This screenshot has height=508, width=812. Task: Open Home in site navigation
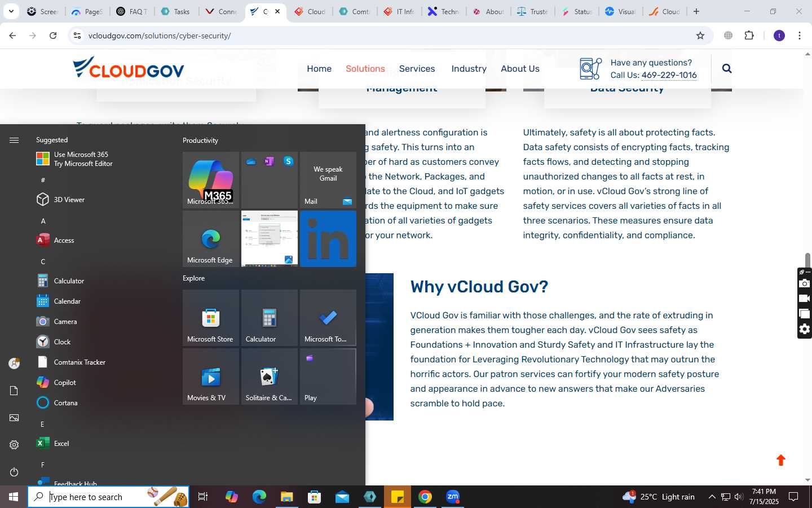click(319, 68)
